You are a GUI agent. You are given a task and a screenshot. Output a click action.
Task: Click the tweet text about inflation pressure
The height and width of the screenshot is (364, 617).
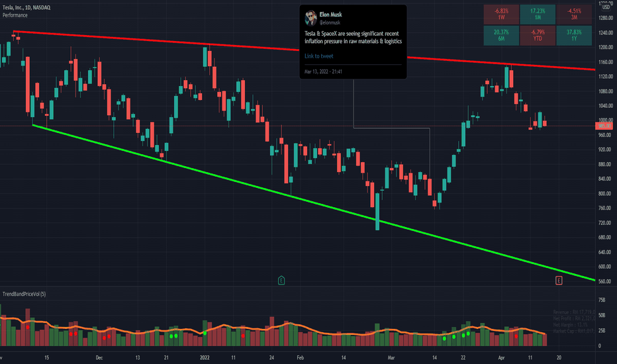click(353, 37)
